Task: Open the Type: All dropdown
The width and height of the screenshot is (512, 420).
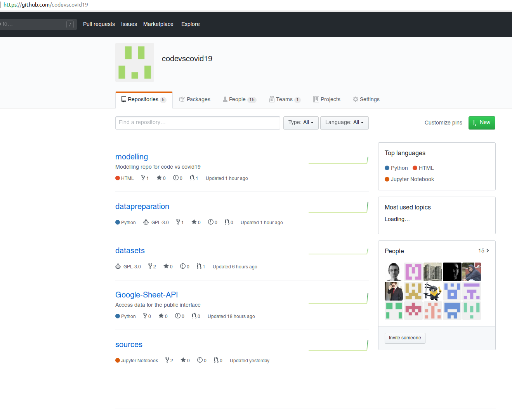Action: coord(301,123)
